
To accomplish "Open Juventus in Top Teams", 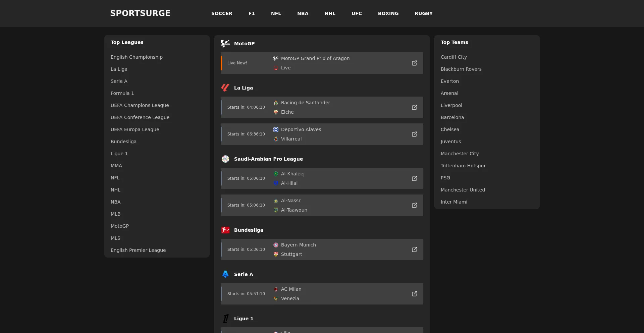I will (x=451, y=142).
